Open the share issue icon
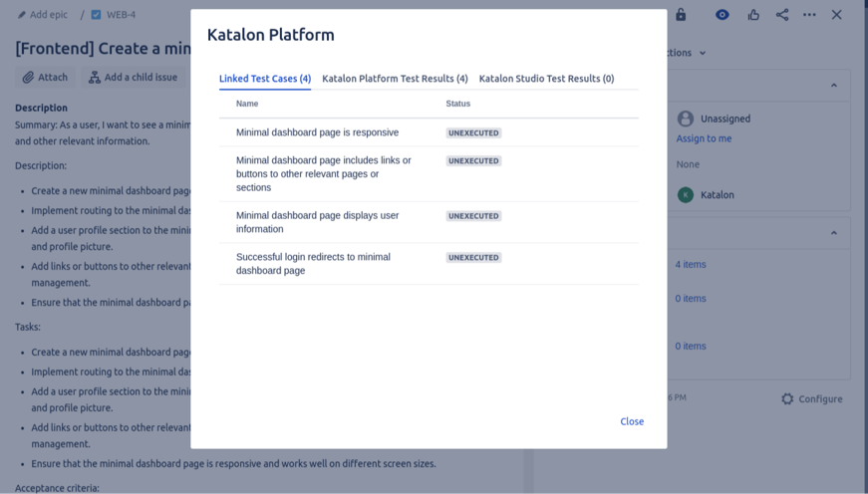Image resolution: width=868 pixels, height=494 pixels. [x=782, y=15]
